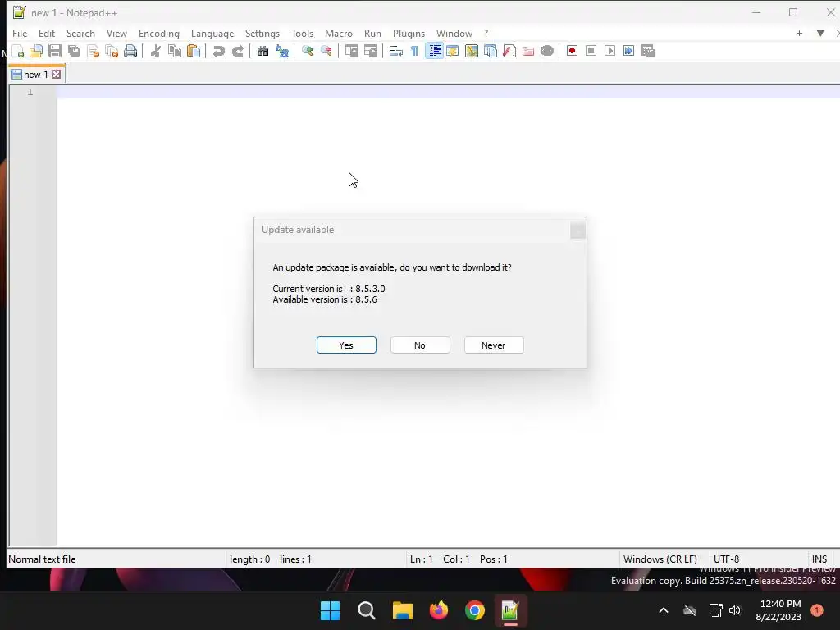This screenshot has height=630, width=840.
Task: Open the Tools menu
Action: click(x=302, y=33)
